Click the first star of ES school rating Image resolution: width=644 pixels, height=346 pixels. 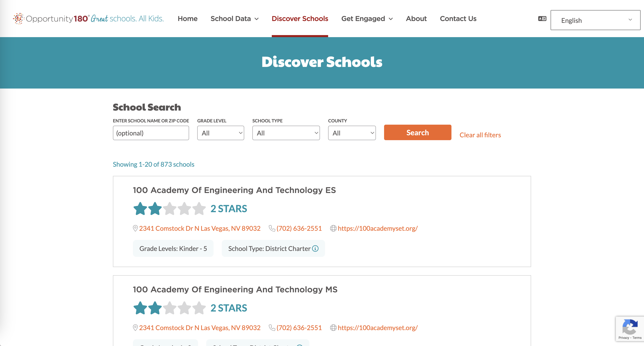(140, 208)
